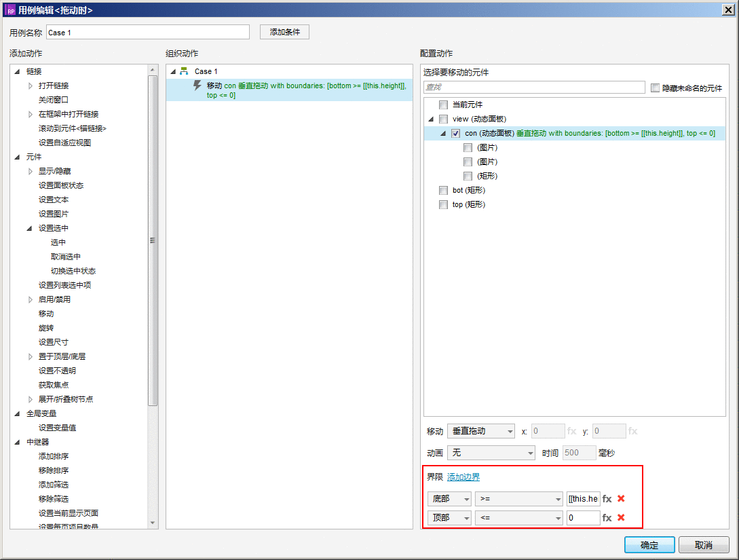Click the Case 1 tree icon
The image size is (739, 560).
184,71
